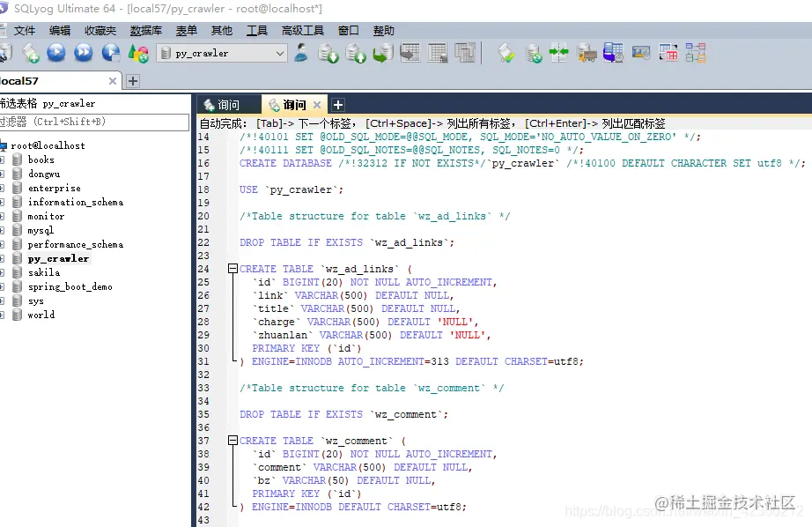Click the truck migration toolkit icon

[587, 53]
